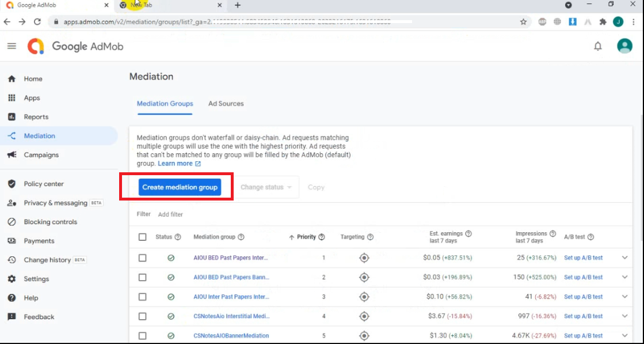Click the Copy button
The image size is (644, 344).
tap(317, 187)
